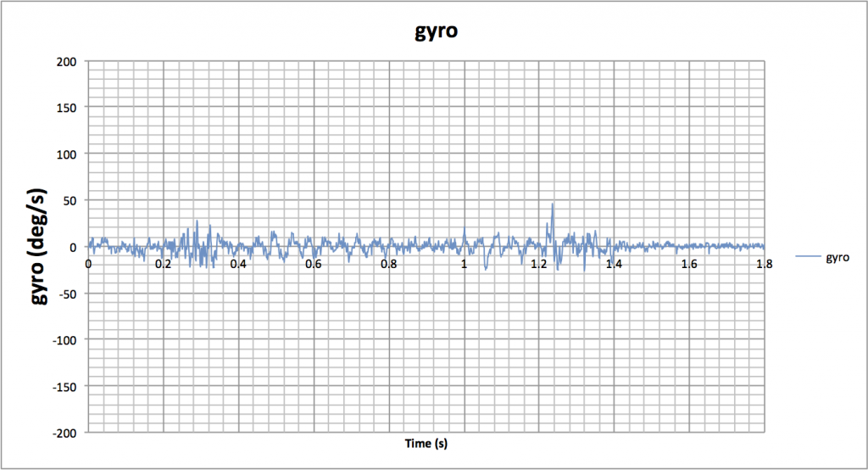Image resolution: width=868 pixels, height=470 pixels.
Task: Click the x-axis label 1.2
Action: [539, 265]
